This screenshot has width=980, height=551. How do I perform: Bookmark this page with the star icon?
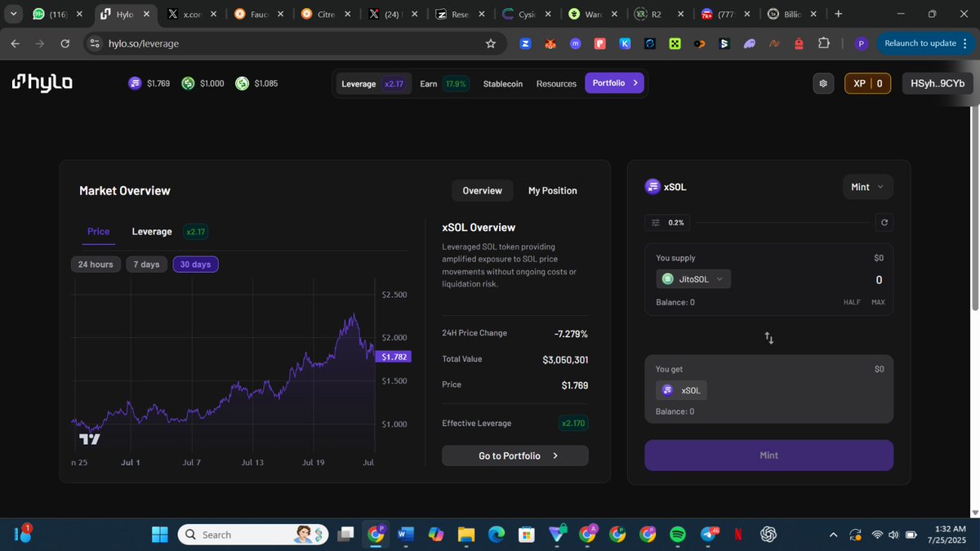(491, 43)
